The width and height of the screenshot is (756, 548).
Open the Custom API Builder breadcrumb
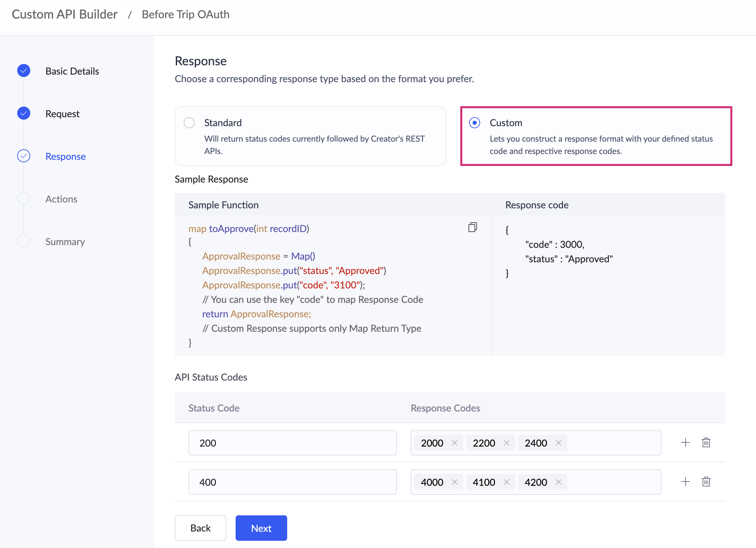[65, 14]
